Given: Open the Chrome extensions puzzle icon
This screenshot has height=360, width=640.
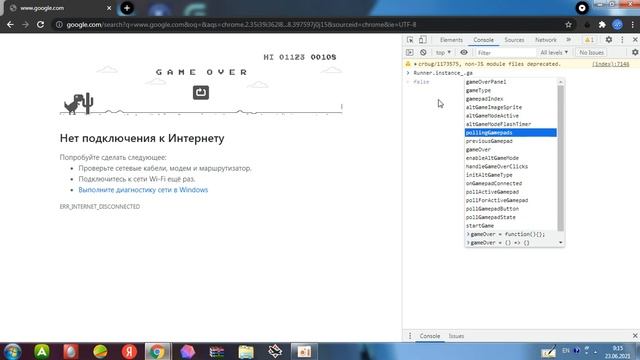Looking at the screenshot, I should point(602,24).
